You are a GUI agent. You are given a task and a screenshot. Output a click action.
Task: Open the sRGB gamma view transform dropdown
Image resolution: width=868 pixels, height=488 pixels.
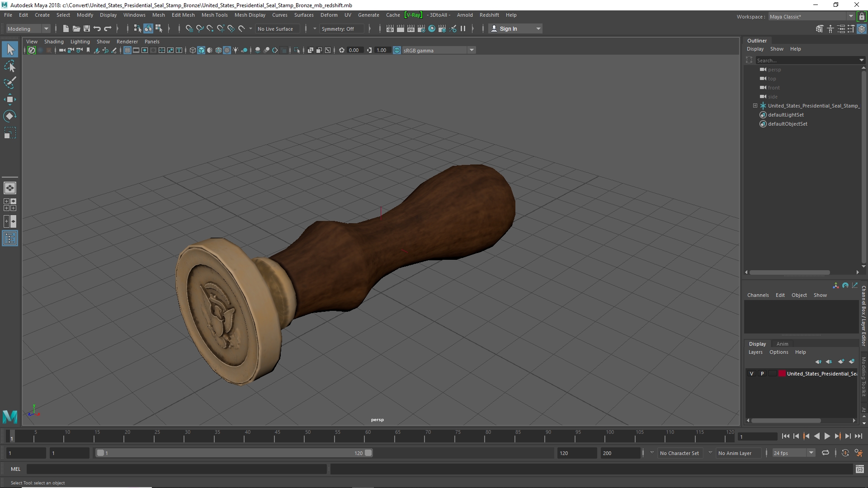439,50
